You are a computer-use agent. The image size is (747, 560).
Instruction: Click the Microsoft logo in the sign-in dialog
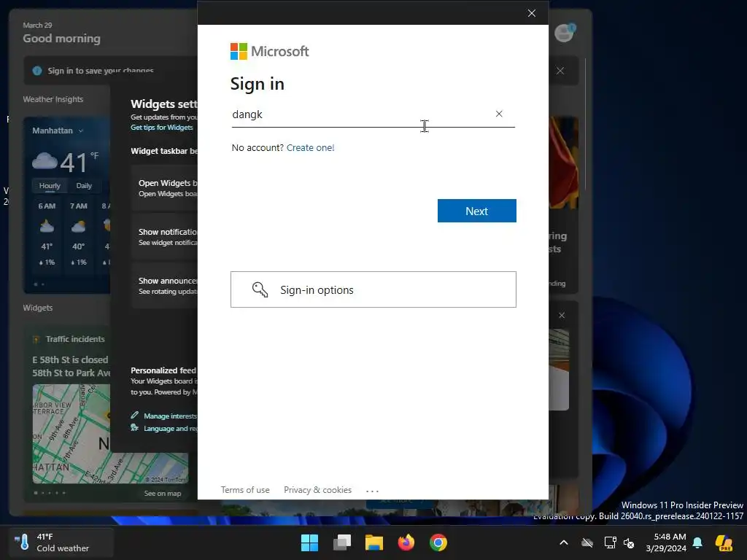pyautogui.click(x=270, y=52)
